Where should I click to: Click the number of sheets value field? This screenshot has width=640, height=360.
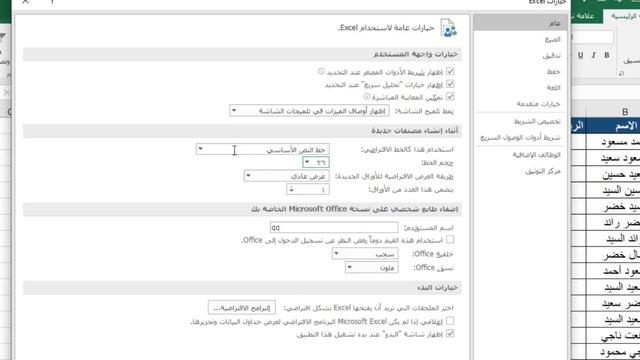point(313,189)
